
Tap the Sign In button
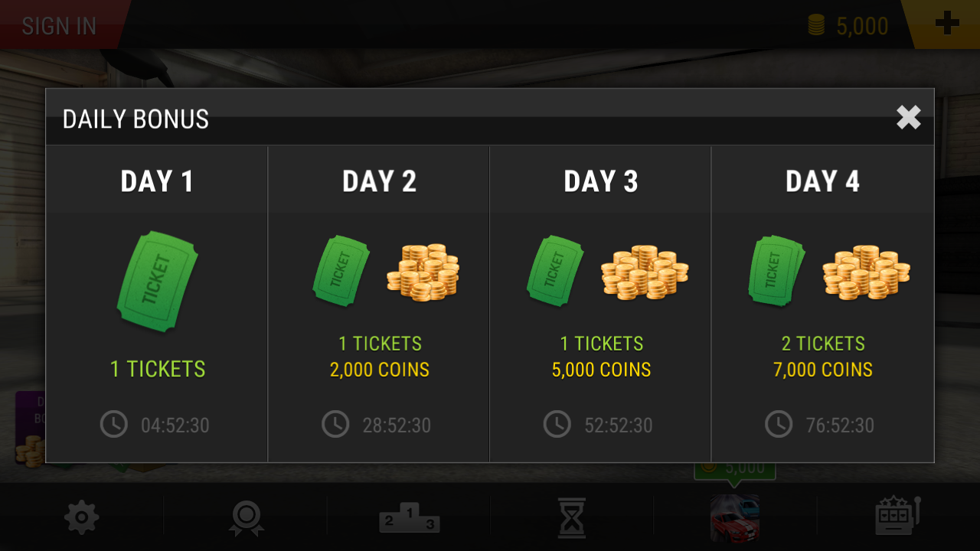tap(59, 25)
